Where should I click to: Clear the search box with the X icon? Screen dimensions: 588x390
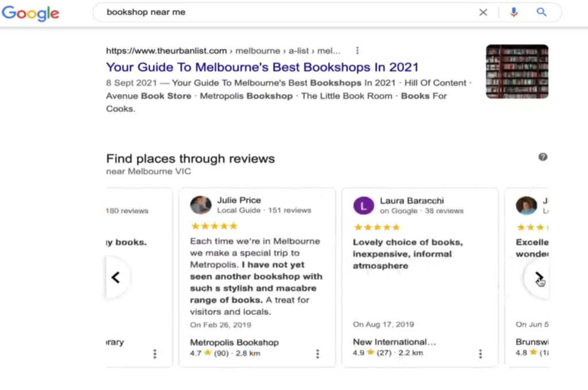pyautogui.click(x=483, y=13)
